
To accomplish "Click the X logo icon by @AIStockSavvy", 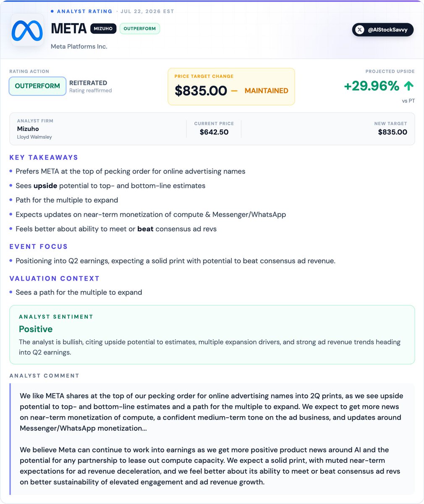I will (x=360, y=30).
